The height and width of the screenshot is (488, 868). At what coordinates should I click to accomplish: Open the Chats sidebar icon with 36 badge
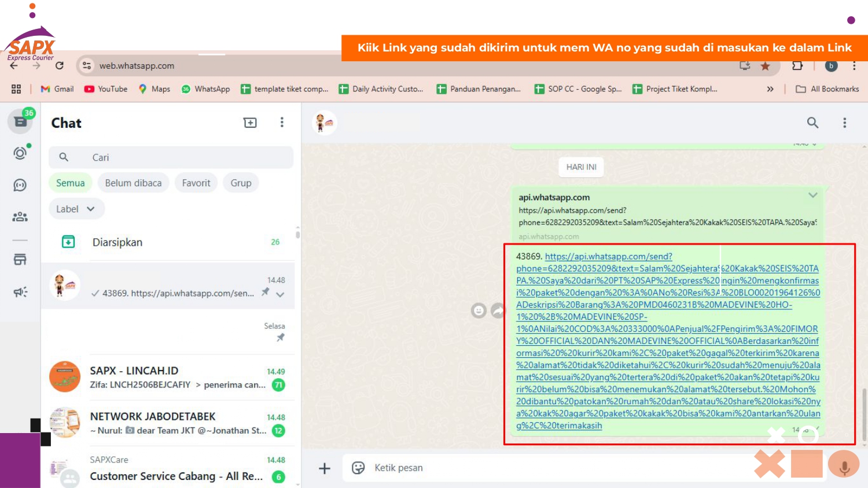click(20, 121)
